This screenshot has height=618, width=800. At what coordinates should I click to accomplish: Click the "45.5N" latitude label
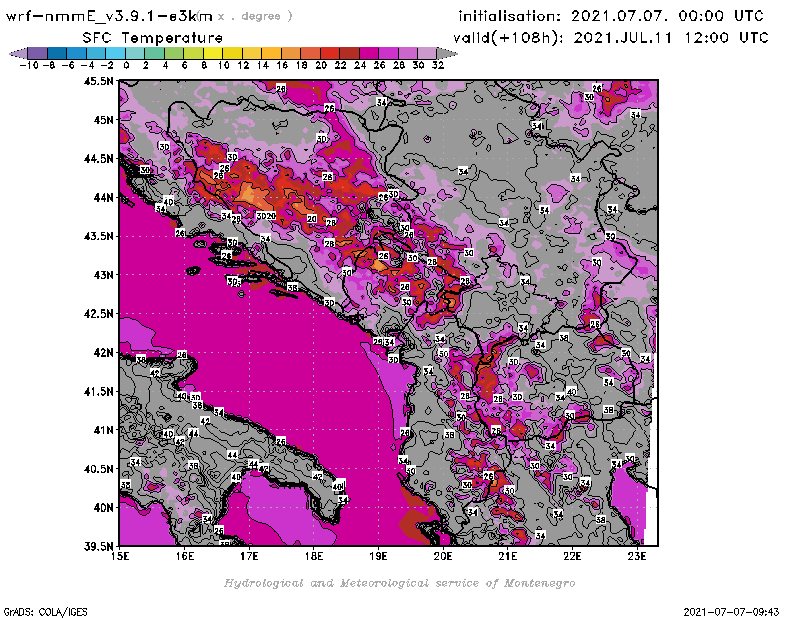(98, 81)
